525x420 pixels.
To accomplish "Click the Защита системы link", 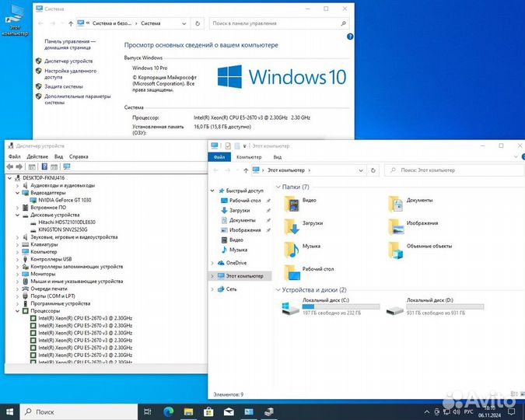I will coord(64,86).
